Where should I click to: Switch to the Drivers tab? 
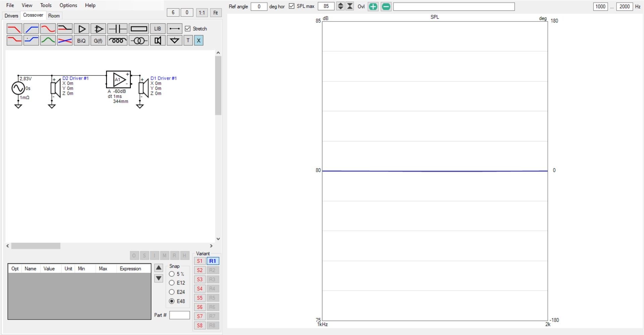(11, 16)
